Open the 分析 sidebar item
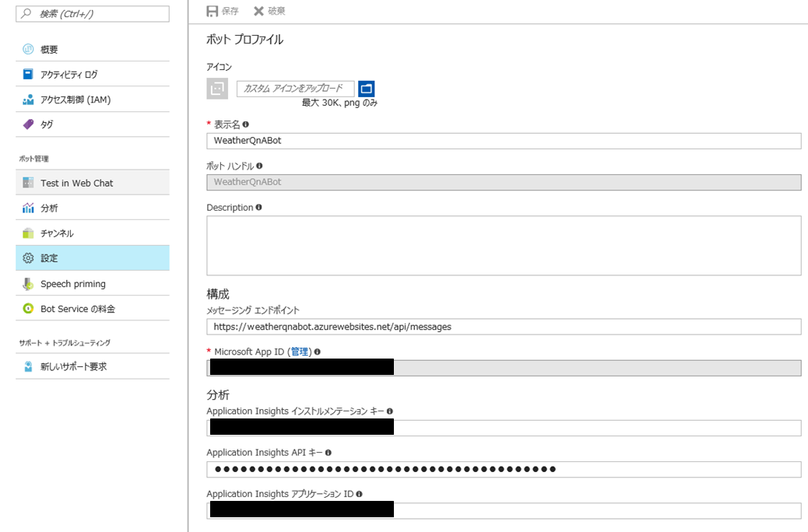Viewport: 808px width, 532px height. [x=93, y=208]
